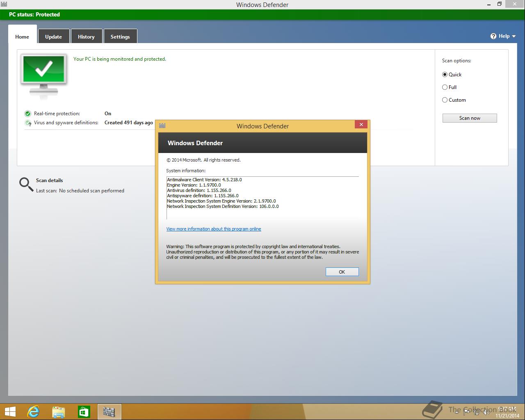Open the History tab
The height and width of the screenshot is (420, 525).
(86, 37)
